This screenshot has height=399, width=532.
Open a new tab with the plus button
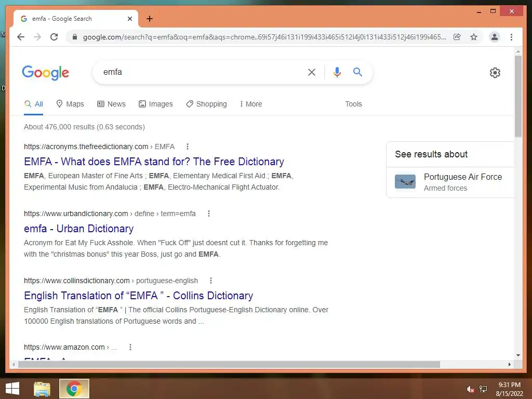pyautogui.click(x=149, y=19)
